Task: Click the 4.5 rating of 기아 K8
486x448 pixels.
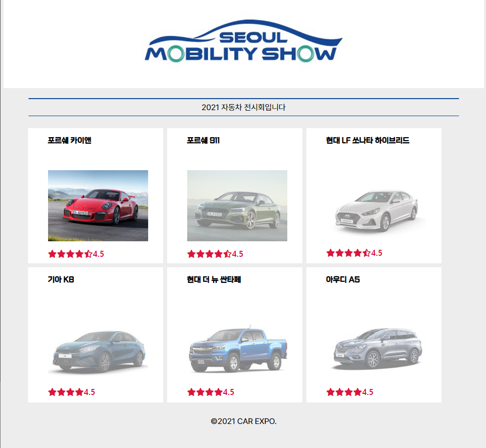Action: point(90,392)
